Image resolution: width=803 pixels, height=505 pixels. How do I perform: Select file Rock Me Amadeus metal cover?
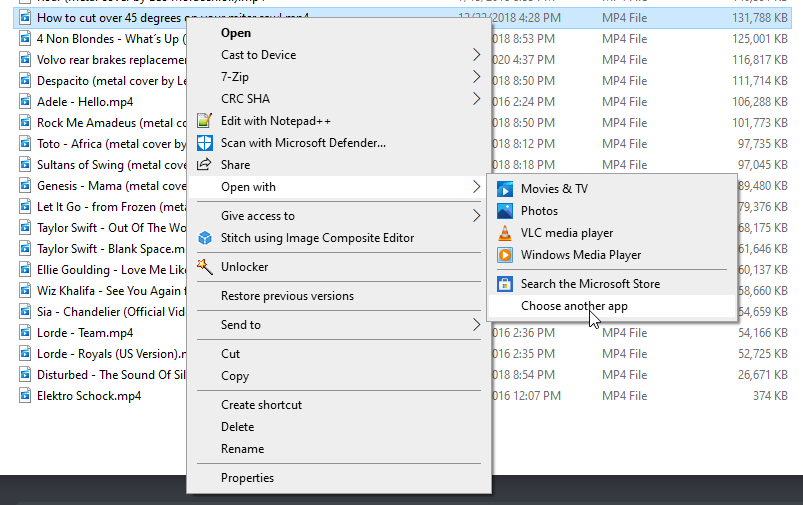[x=112, y=123]
